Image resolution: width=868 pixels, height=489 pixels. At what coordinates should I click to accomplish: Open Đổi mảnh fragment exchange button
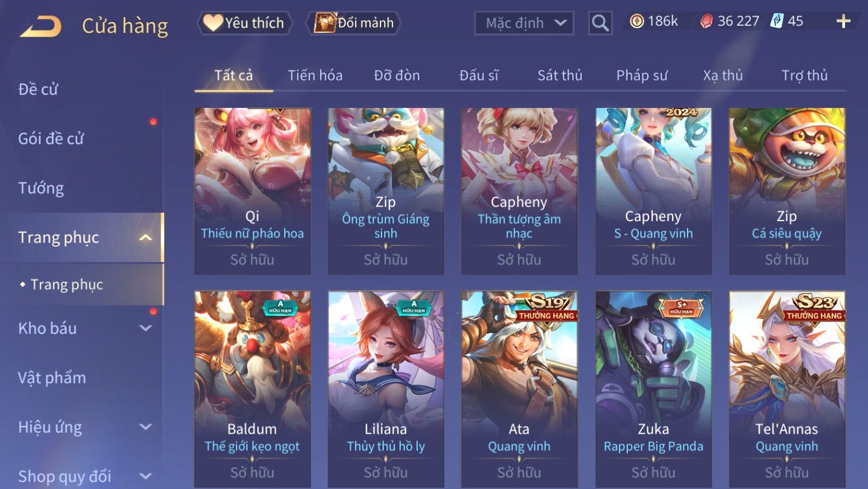pyautogui.click(x=353, y=23)
